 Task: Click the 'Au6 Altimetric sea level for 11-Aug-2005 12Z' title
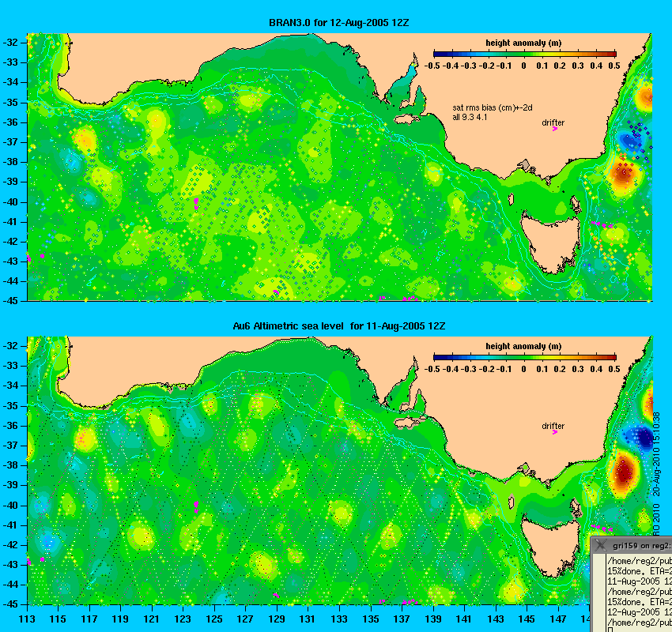coord(338,326)
